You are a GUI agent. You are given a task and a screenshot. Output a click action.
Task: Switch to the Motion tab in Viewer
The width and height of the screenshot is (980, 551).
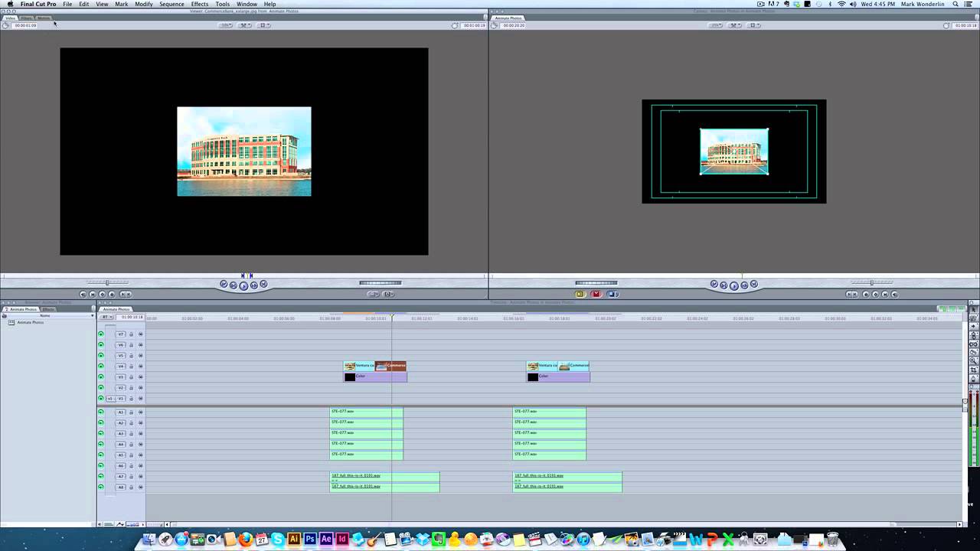click(44, 18)
